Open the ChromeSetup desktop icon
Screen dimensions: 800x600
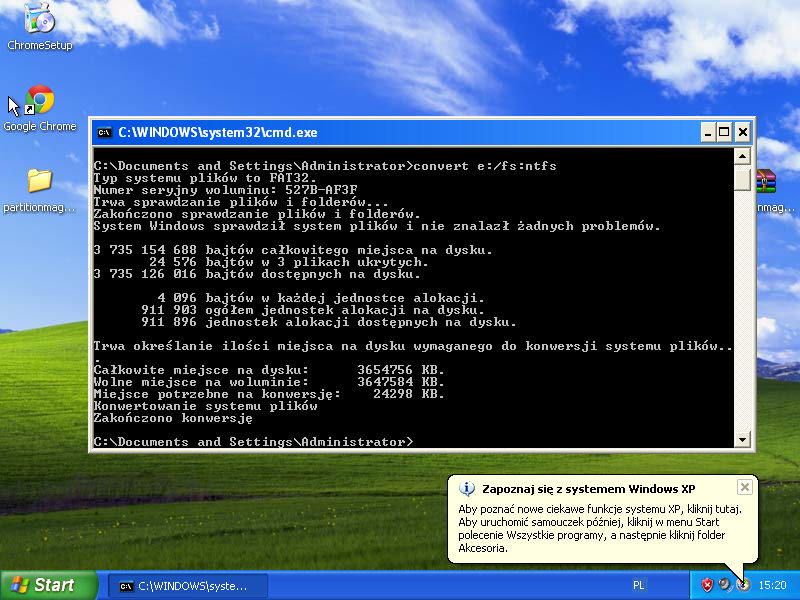[x=39, y=20]
